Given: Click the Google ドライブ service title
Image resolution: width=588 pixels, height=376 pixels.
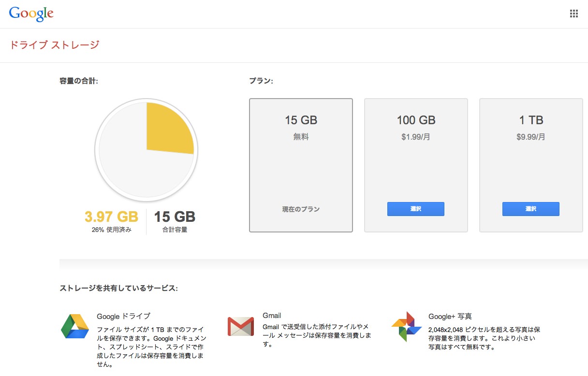Looking at the screenshot, I should [123, 316].
